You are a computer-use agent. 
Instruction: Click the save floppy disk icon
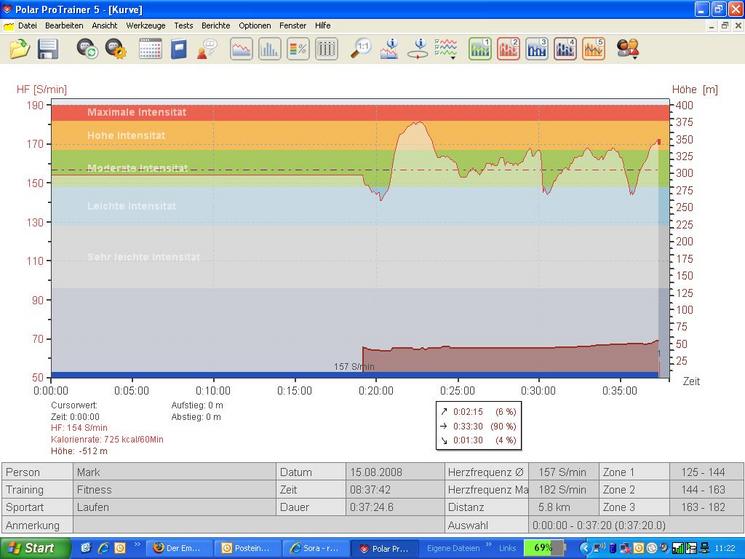47,48
